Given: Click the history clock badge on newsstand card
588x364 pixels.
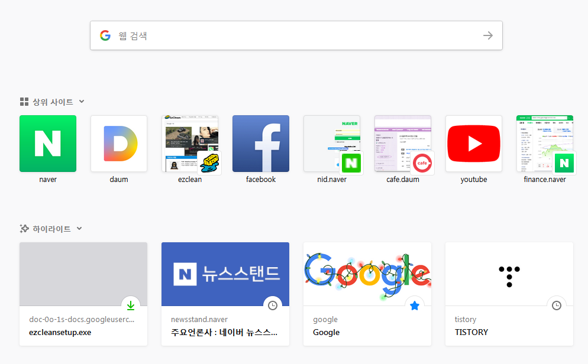Looking at the screenshot, I should tap(273, 305).
